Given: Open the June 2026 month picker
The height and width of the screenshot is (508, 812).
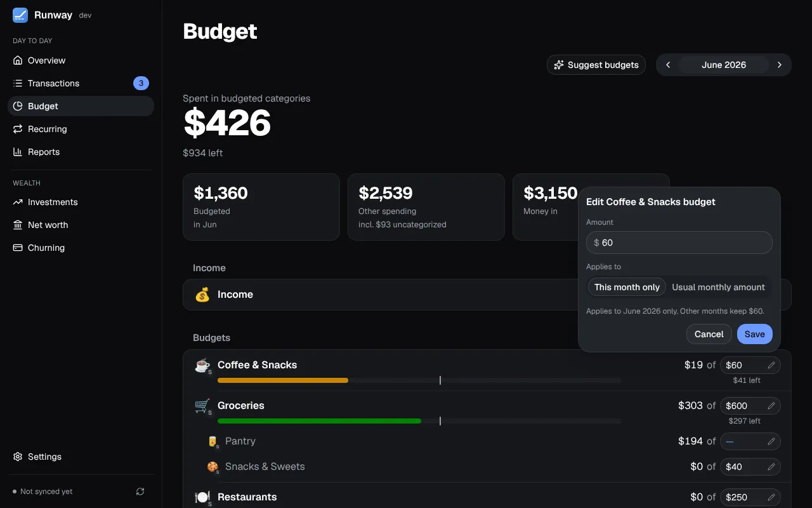Looking at the screenshot, I should tap(724, 65).
